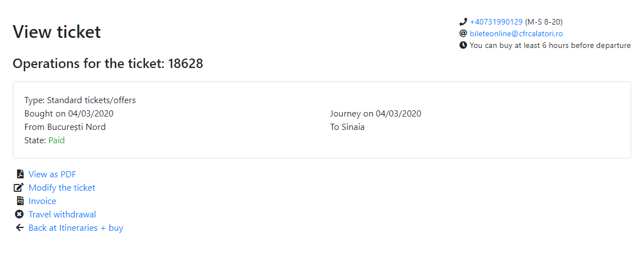644x262 pixels.
Task: Click the ticket number 18628 heading
Action: [108, 64]
